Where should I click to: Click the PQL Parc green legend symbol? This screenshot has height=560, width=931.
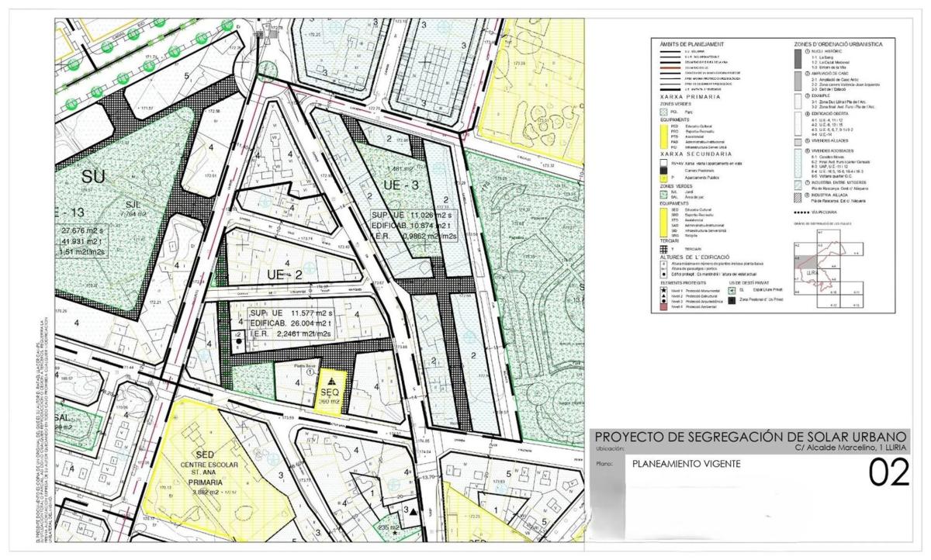tap(665, 112)
